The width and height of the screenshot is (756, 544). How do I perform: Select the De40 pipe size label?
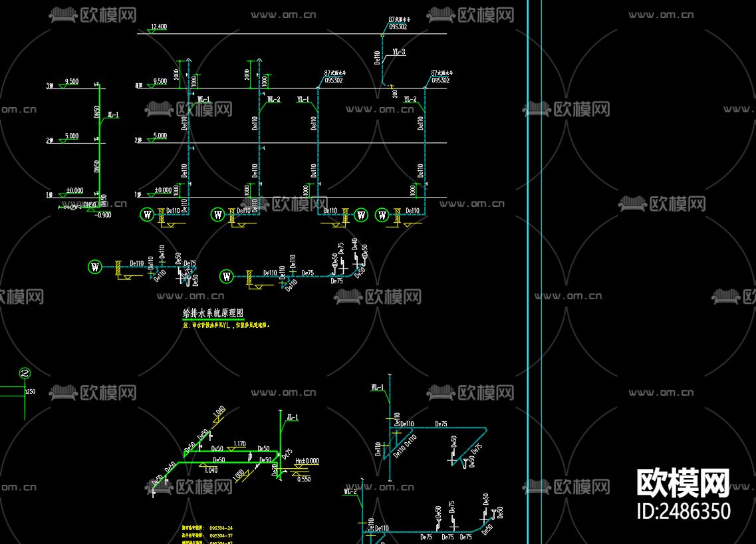pyautogui.click(x=354, y=243)
